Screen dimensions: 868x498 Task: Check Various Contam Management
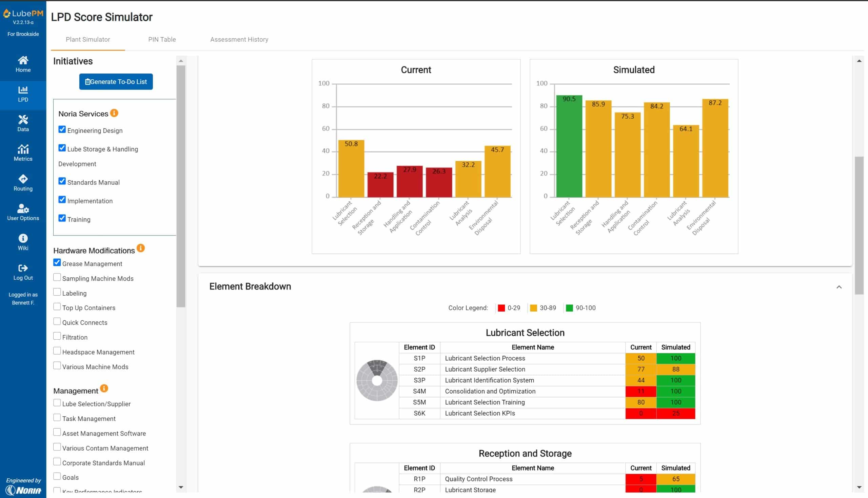point(57,447)
